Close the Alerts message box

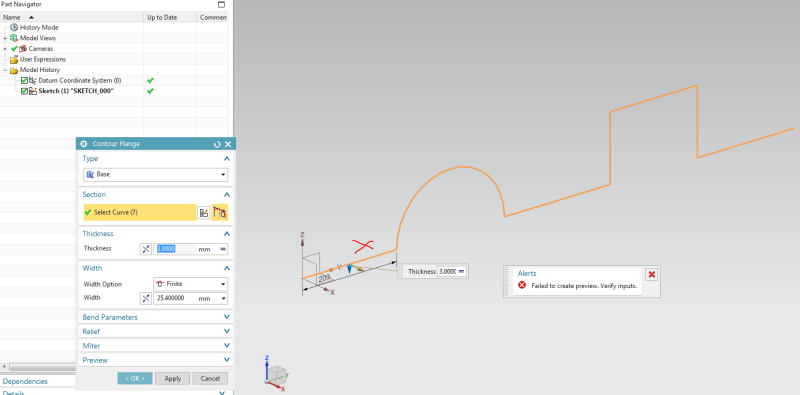click(652, 275)
